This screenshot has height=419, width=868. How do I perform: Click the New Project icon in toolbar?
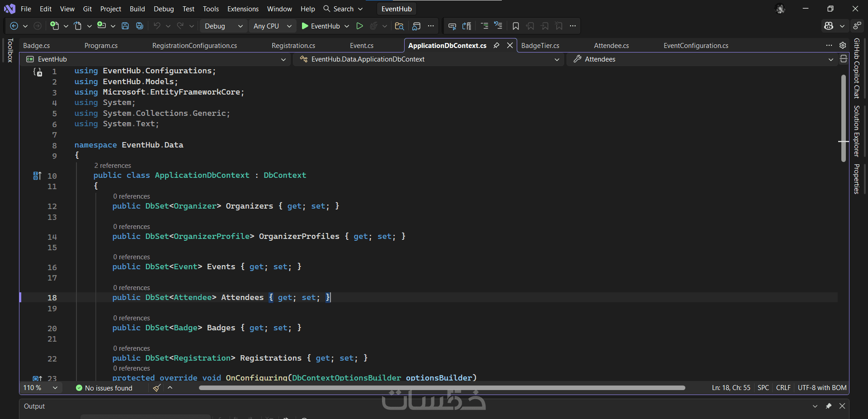[x=54, y=26]
